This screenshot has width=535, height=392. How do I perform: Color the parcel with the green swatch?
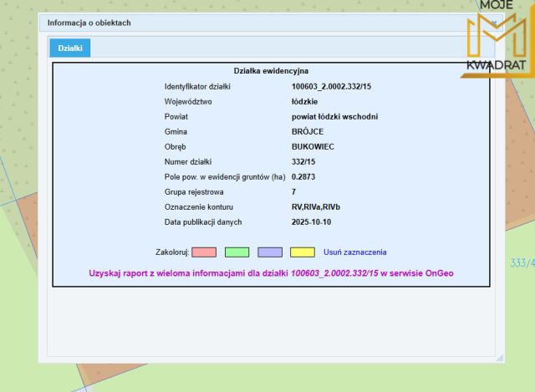tap(237, 252)
